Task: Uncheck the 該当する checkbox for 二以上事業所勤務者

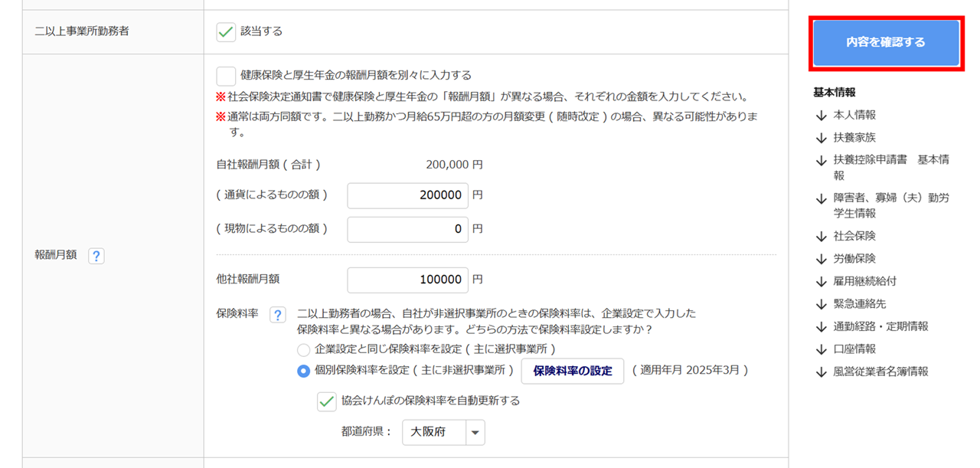Action: tap(226, 31)
